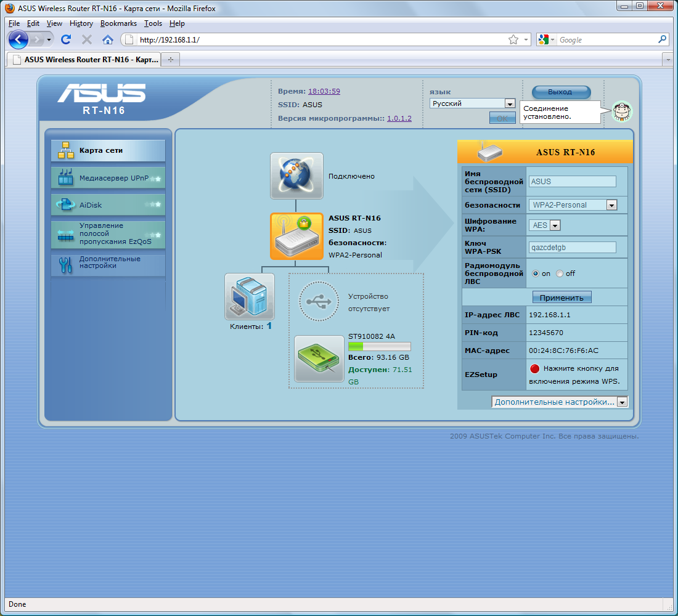Open new tab with plus button
678x616 pixels.
171,60
